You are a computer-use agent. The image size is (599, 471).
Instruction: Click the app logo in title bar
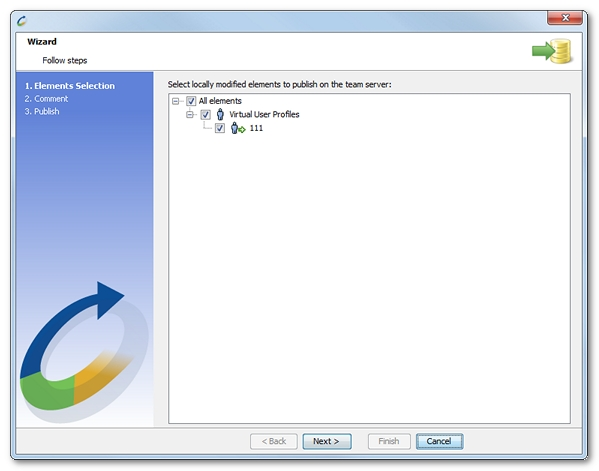[x=22, y=20]
